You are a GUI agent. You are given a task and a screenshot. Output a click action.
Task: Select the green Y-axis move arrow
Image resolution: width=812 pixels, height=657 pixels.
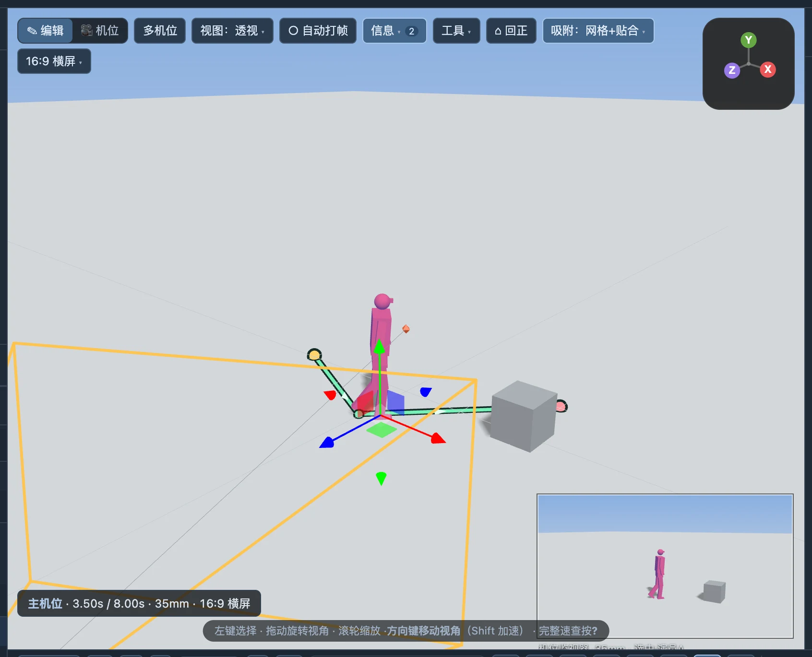pos(380,346)
